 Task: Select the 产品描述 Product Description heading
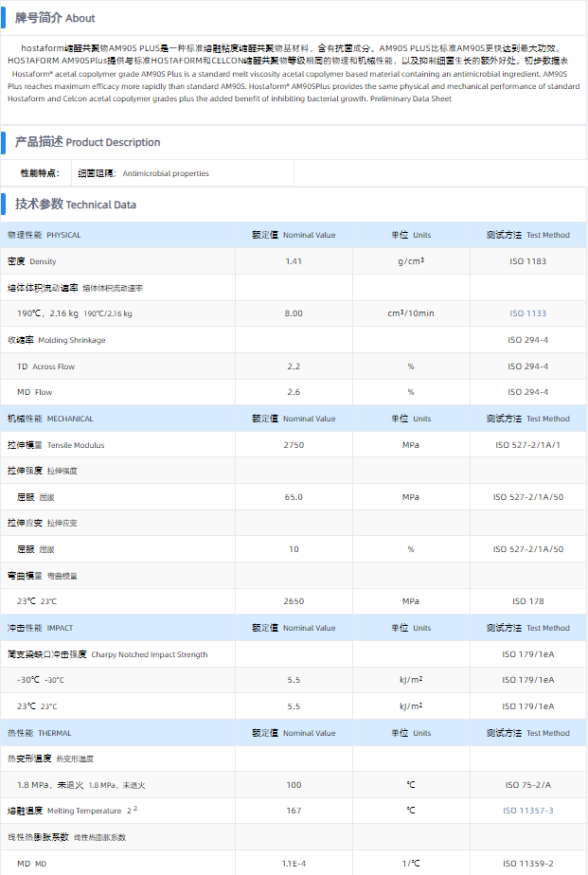pos(87,142)
